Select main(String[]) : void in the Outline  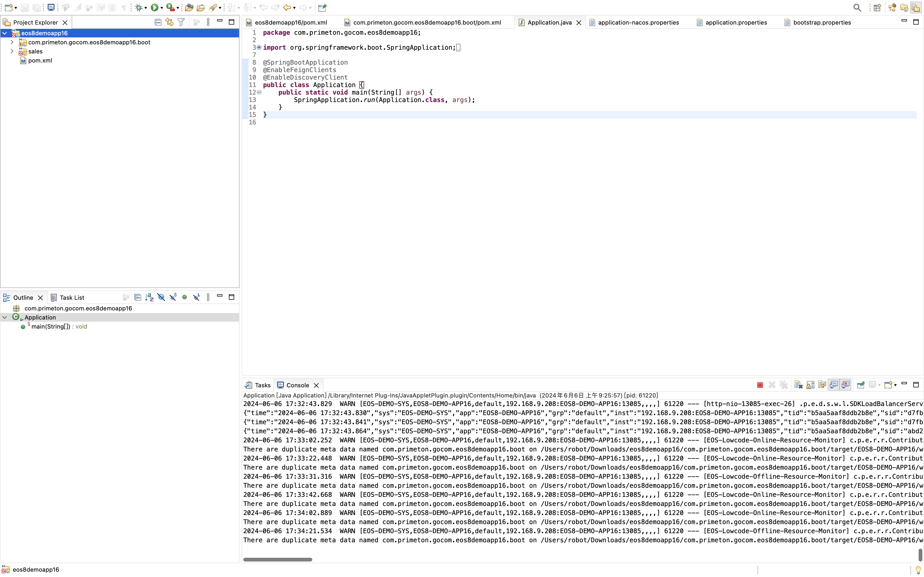point(59,327)
